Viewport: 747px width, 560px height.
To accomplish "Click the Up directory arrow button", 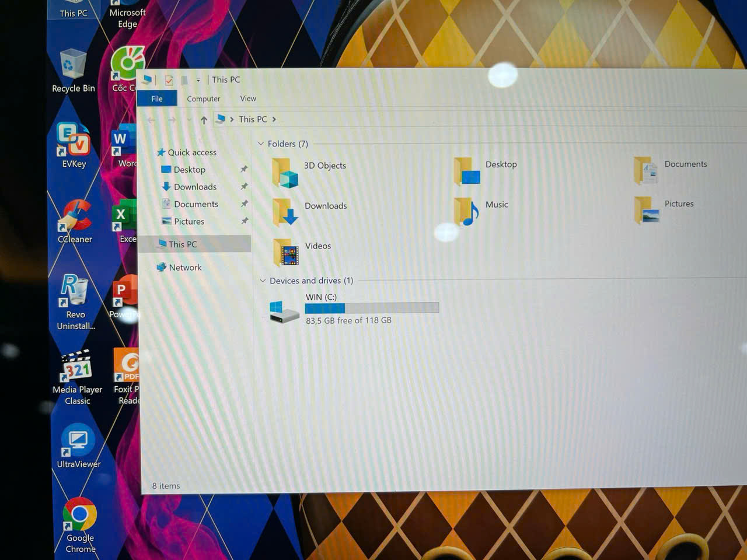I will (x=204, y=120).
